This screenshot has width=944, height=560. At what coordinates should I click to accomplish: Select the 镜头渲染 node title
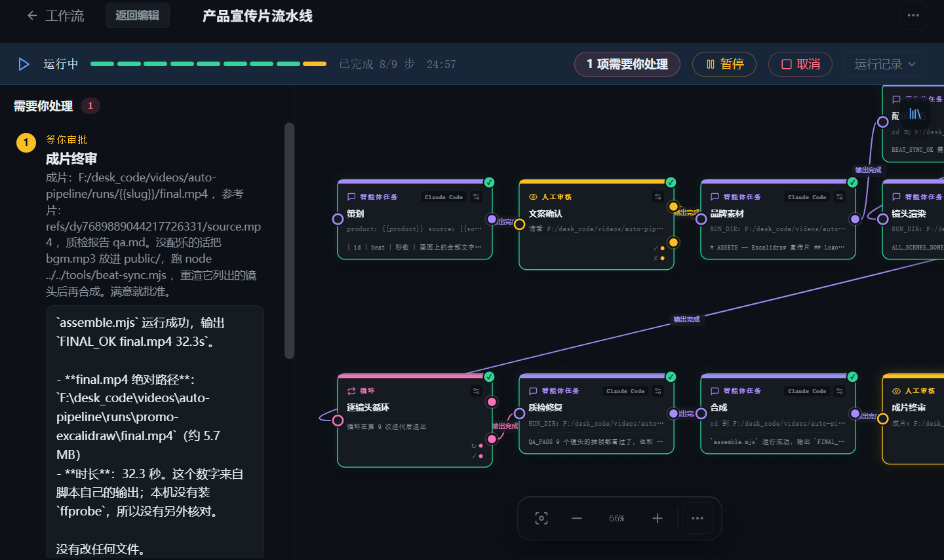[x=909, y=214]
